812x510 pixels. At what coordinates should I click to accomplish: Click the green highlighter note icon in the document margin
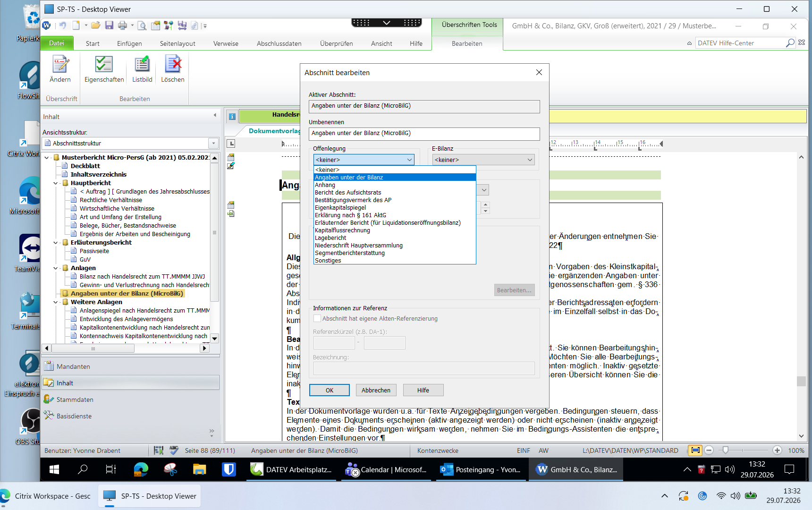tap(231, 166)
